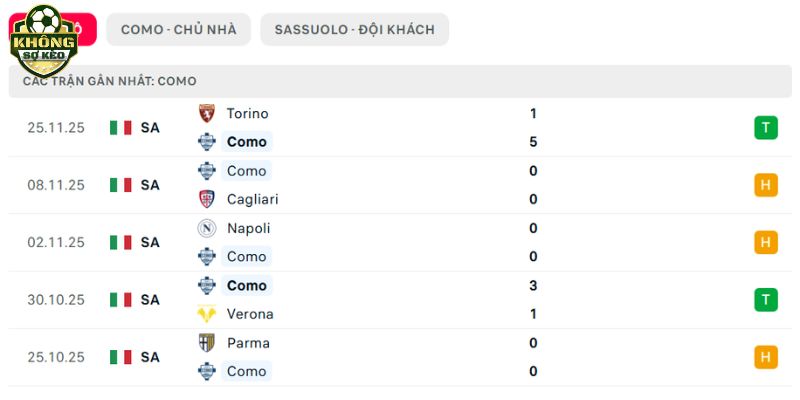
Task: Click green T result badge for Torino match
Action: (x=766, y=128)
